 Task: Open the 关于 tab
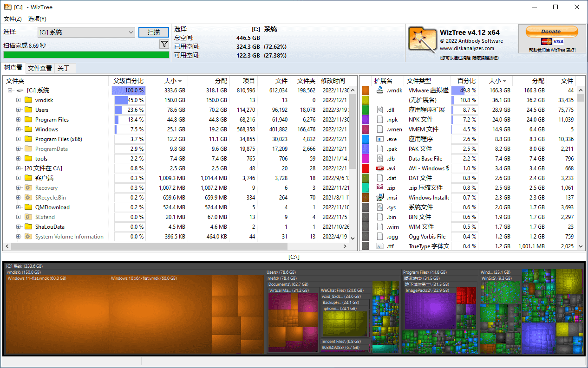point(64,68)
